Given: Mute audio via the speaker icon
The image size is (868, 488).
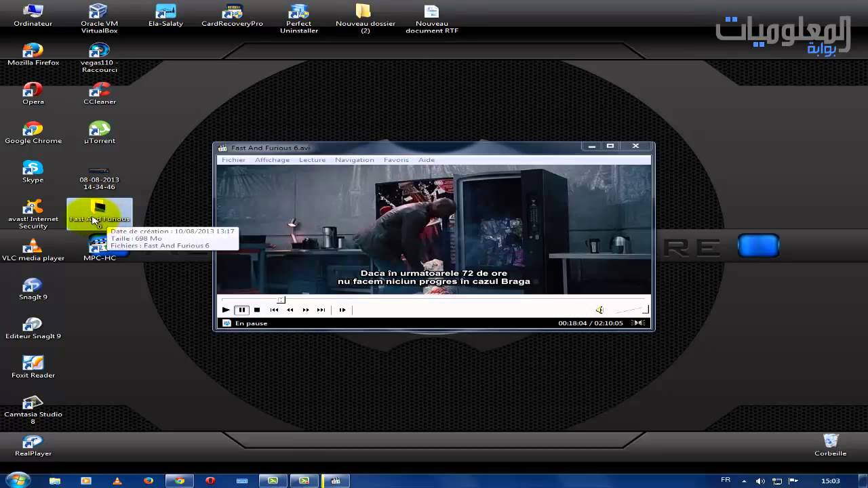Looking at the screenshot, I should (599, 310).
